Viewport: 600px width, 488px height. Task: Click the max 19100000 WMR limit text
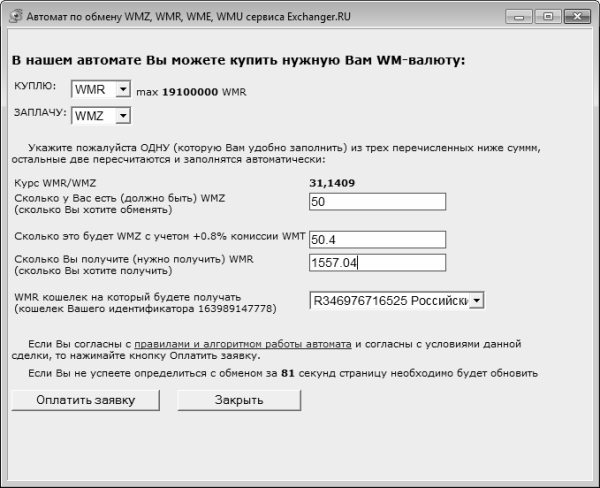coord(190,92)
